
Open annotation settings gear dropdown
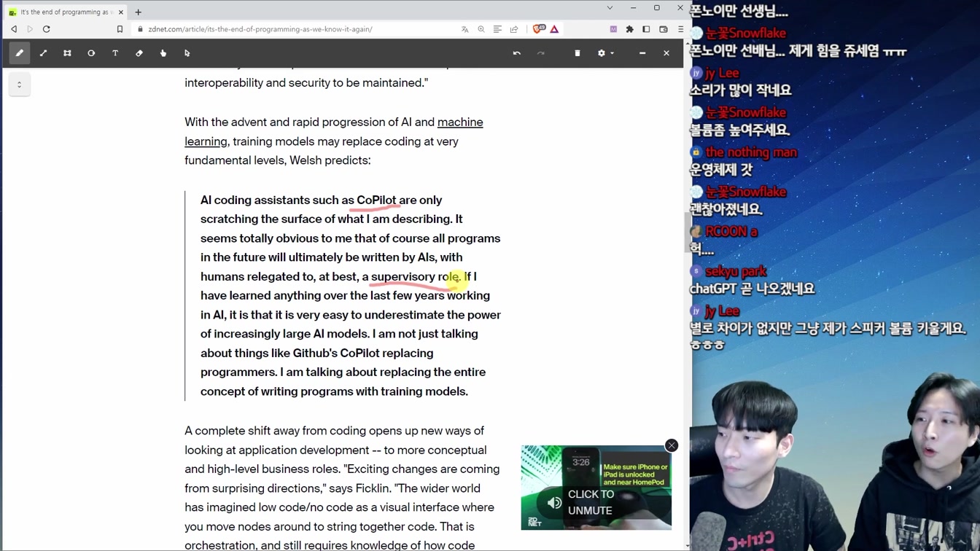(x=605, y=53)
